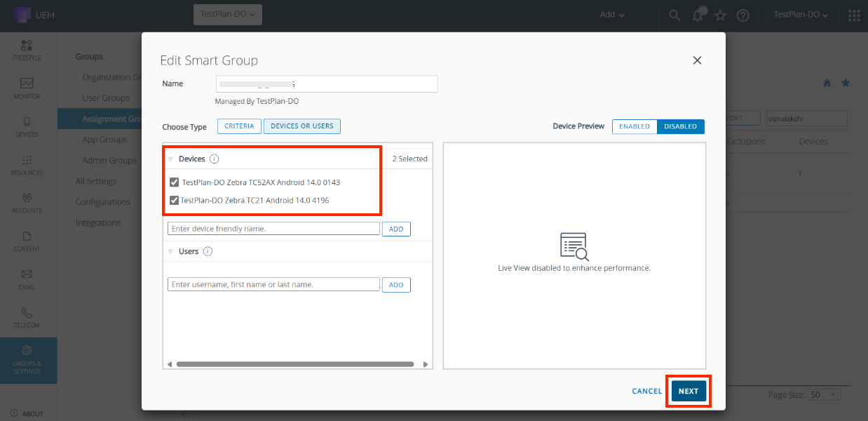Click the device friendly name field

273,229
